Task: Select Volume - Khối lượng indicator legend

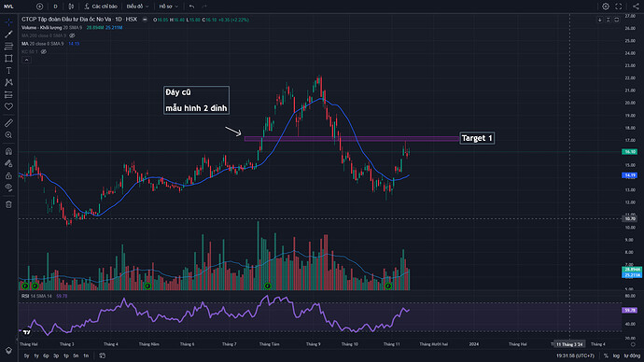Action: [x=51, y=27]
